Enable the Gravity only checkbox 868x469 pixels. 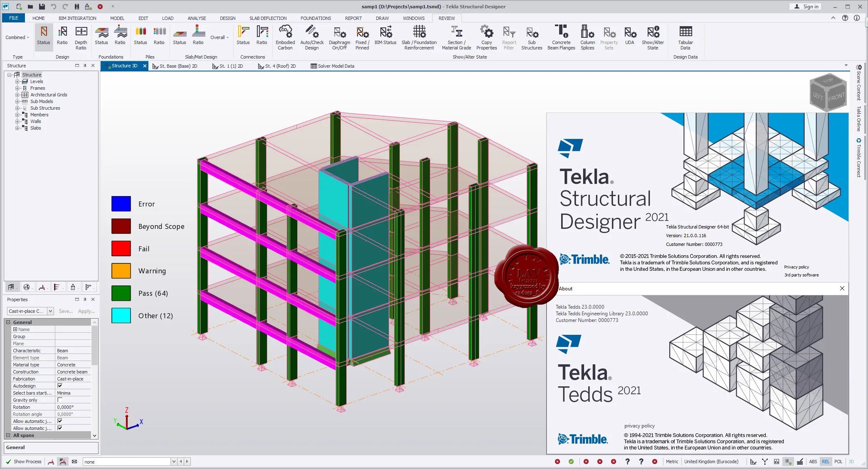point(60,400)
